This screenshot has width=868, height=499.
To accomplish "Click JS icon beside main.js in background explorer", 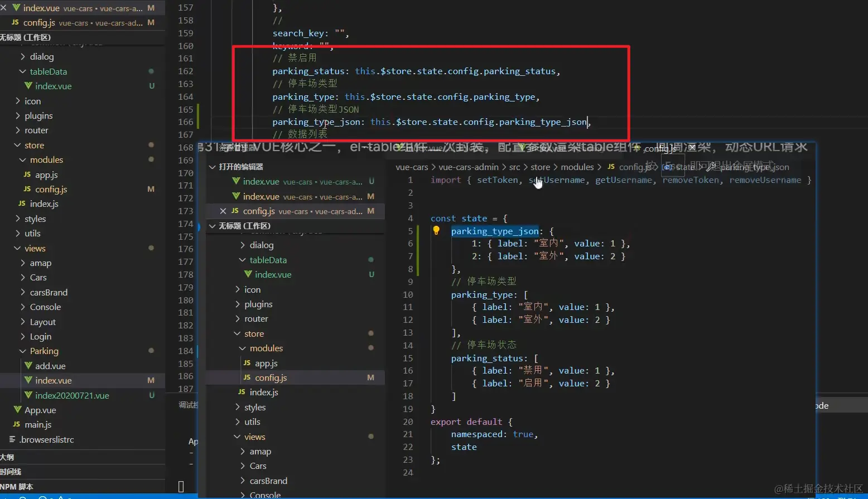I will pos(16,424).
